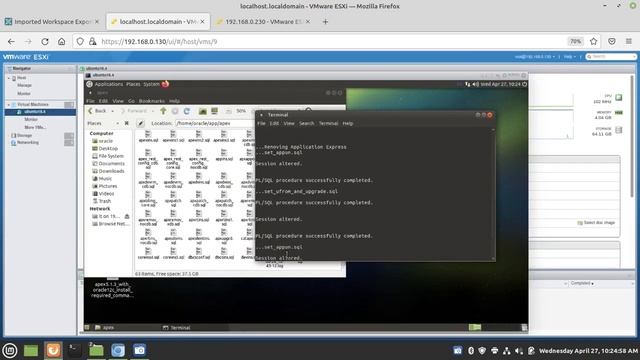640x360 pixels.
Task: Launch Firefox from guest top panel
Action: [165, 84]
